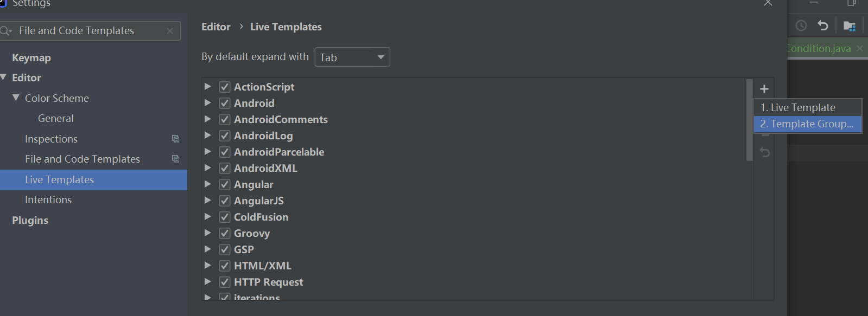This screenshot has width=868, height=316.
Task: Click the icon beside File and Code Templates
Action: 175,159
